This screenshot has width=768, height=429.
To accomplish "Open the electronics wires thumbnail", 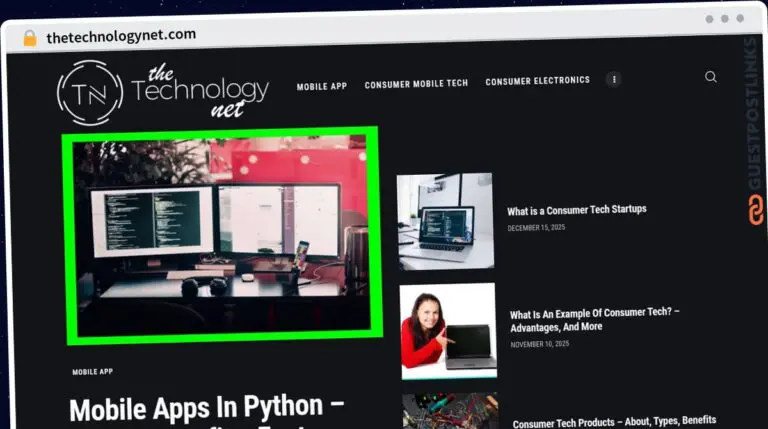I will point(451,410).
